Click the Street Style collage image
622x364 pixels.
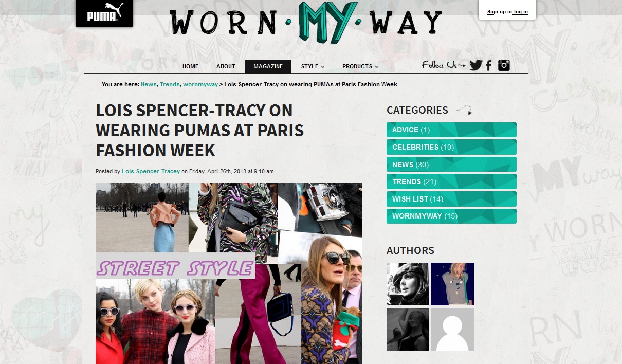229,274
